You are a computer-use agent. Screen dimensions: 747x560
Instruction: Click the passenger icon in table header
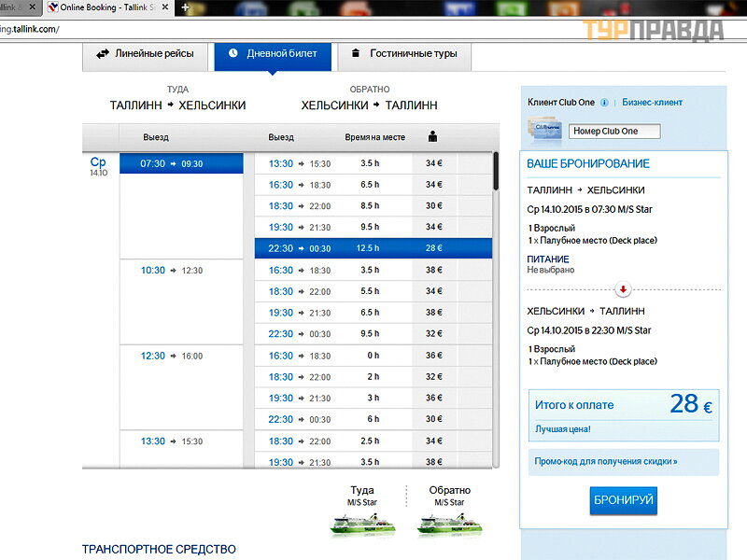point(432,137)
